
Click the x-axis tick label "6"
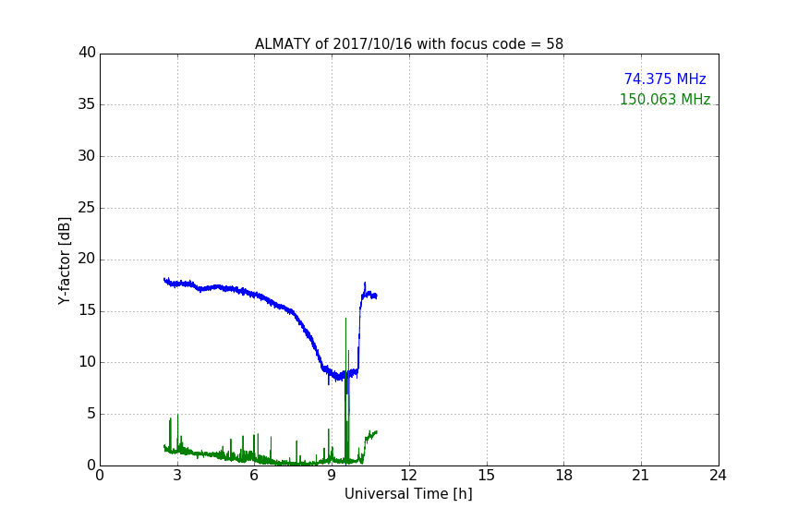(x=255, y=476)
